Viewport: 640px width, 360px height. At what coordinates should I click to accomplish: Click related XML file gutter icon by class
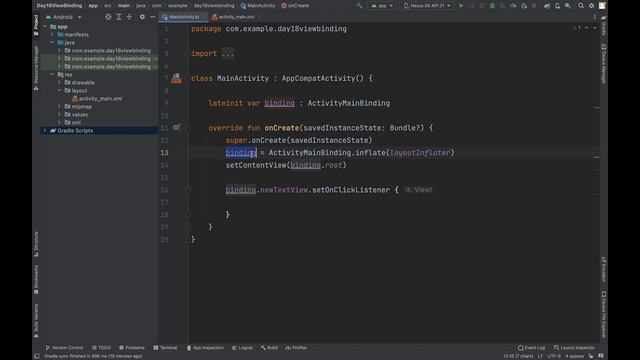pos(176,78)
